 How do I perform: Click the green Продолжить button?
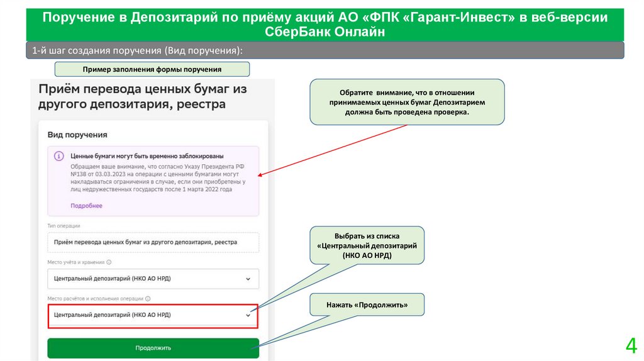pos(153,348)
